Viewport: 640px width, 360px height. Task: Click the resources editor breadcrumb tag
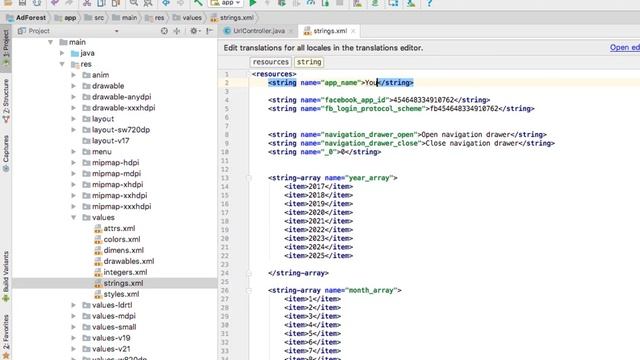[271, 62]
